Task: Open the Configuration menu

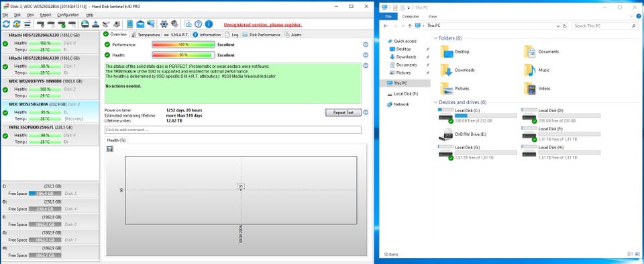Action: 68,15
